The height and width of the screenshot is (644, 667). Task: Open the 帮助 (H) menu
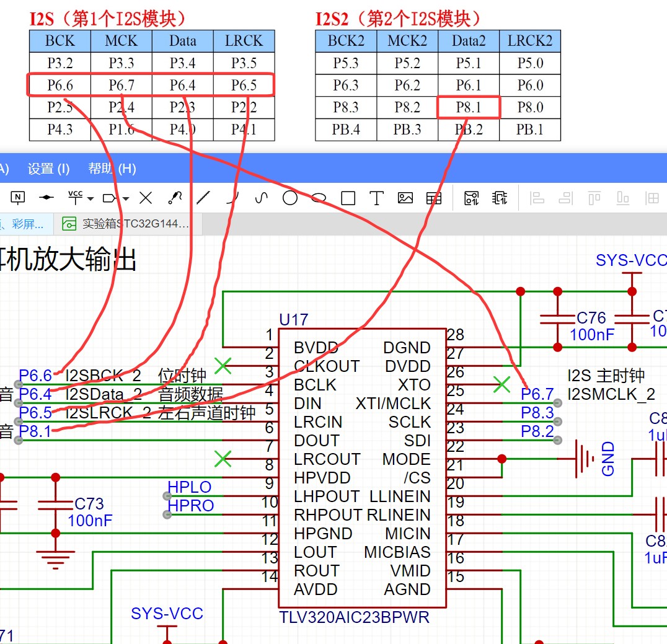(x=112, y=169)
